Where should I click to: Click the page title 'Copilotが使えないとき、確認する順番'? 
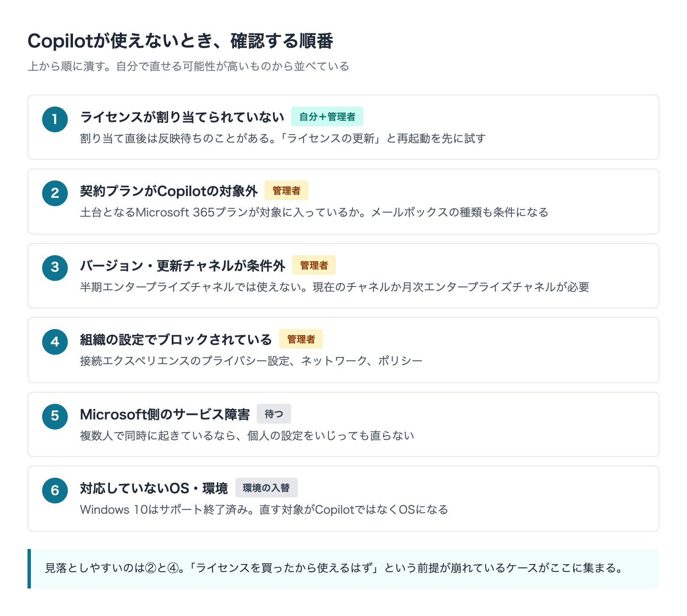click(x=180, y=41)
